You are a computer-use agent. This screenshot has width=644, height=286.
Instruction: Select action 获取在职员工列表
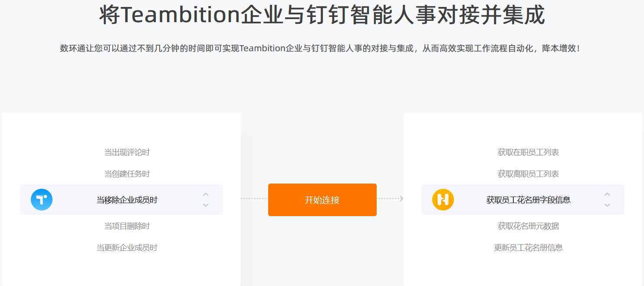[528, 152]
